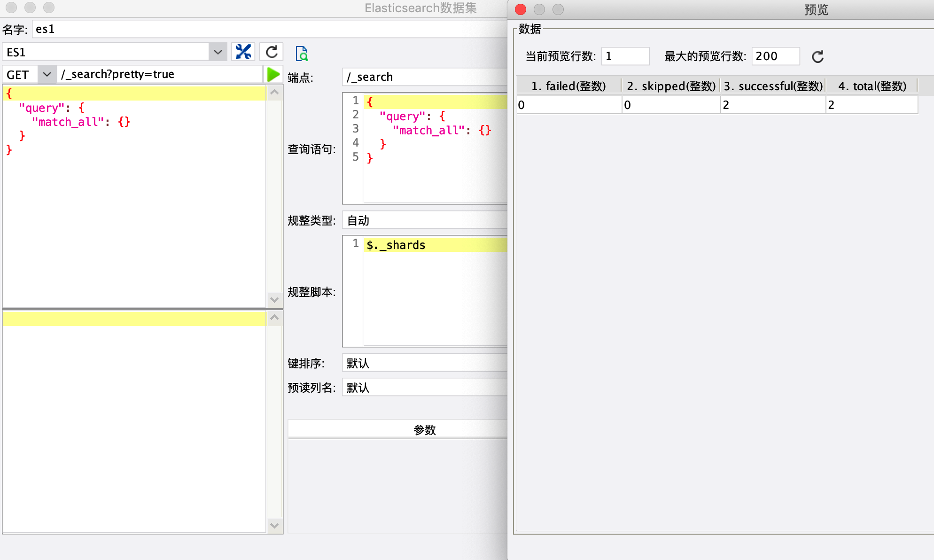Click the 最大的预览行数 field showing 200

[775, 56]
